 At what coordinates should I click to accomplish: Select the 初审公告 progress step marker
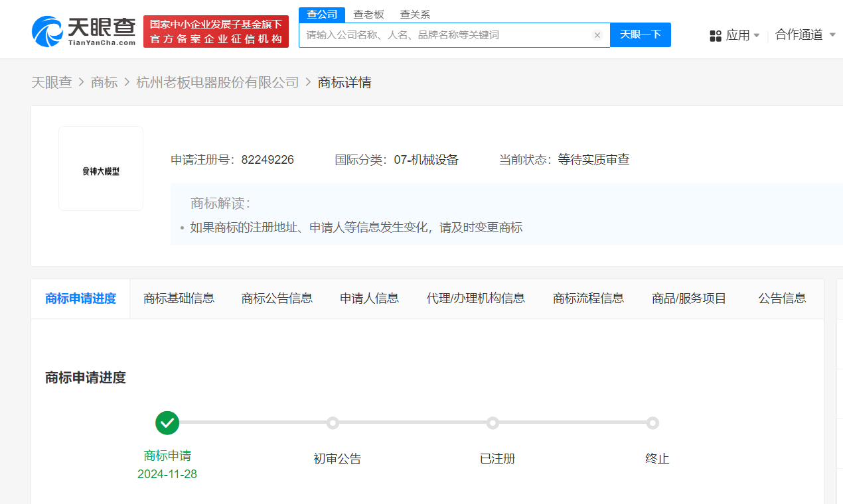click(333, 422)
